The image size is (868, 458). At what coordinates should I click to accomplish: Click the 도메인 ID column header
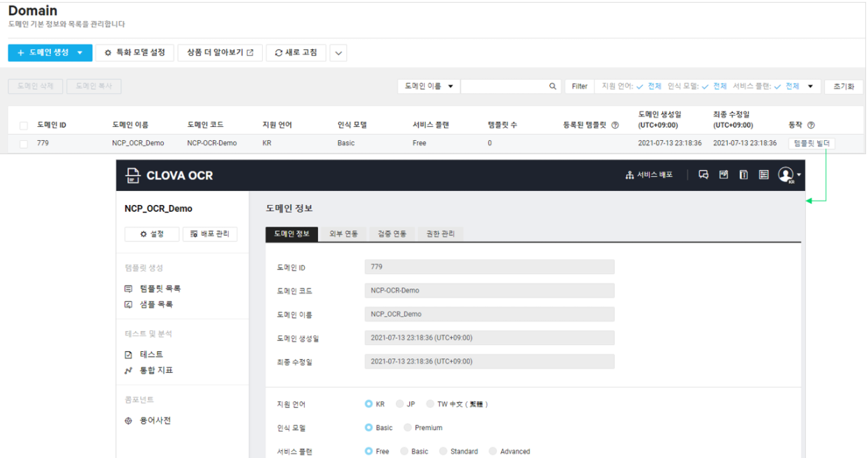point(52,125)
